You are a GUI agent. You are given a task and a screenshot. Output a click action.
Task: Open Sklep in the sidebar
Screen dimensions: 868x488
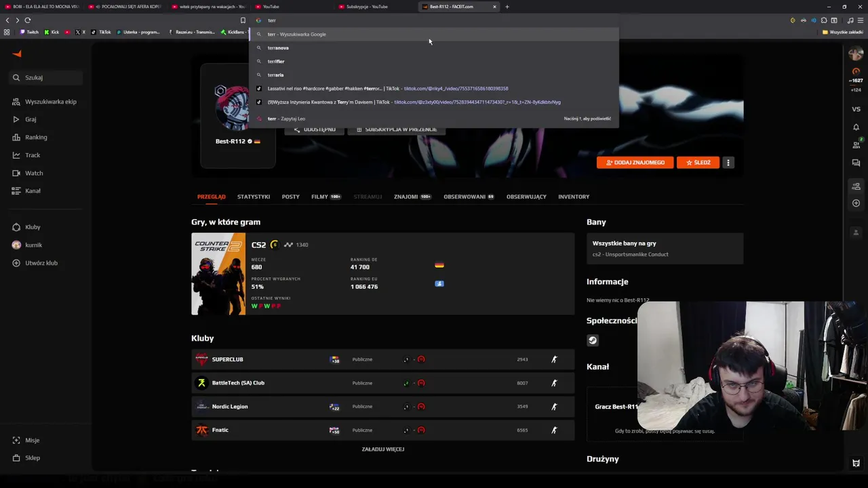pyautogui.click(x=26, y=457)
